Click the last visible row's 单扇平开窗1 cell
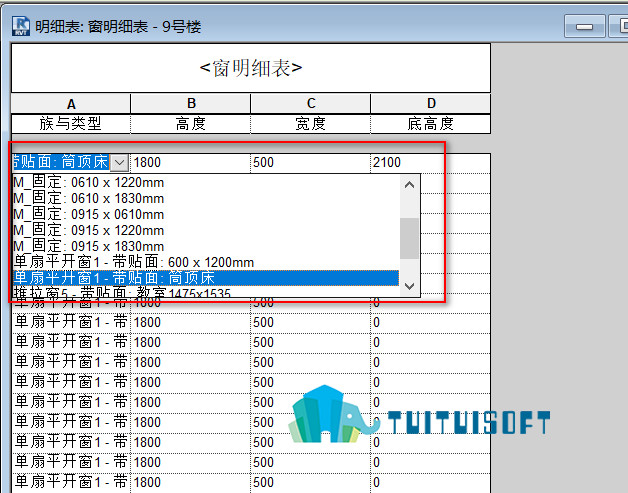 pyautogui.click(x=71, y=482)
